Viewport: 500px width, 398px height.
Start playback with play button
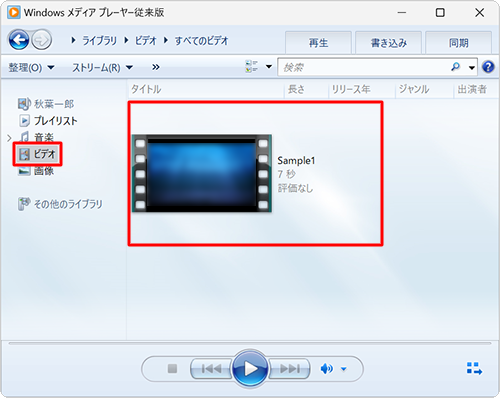coord(250,368)
